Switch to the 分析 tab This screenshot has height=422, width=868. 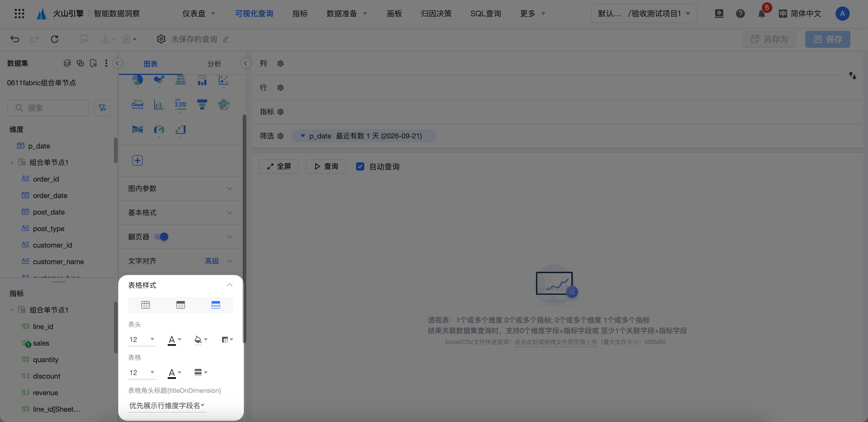point(214,64)
